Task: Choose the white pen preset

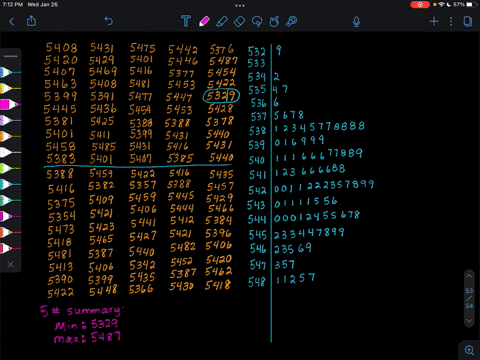Action: pos(10,152)
